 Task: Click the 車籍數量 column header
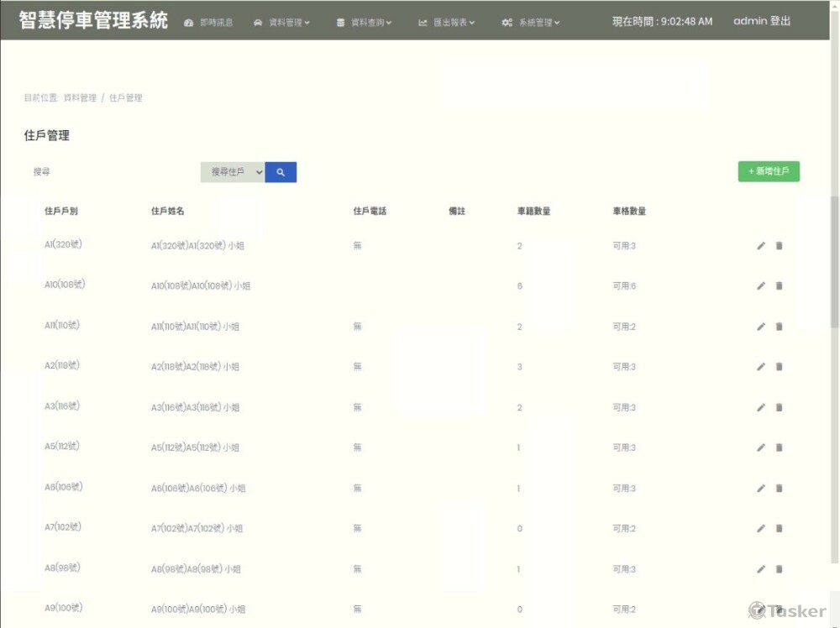click(533, 211)
